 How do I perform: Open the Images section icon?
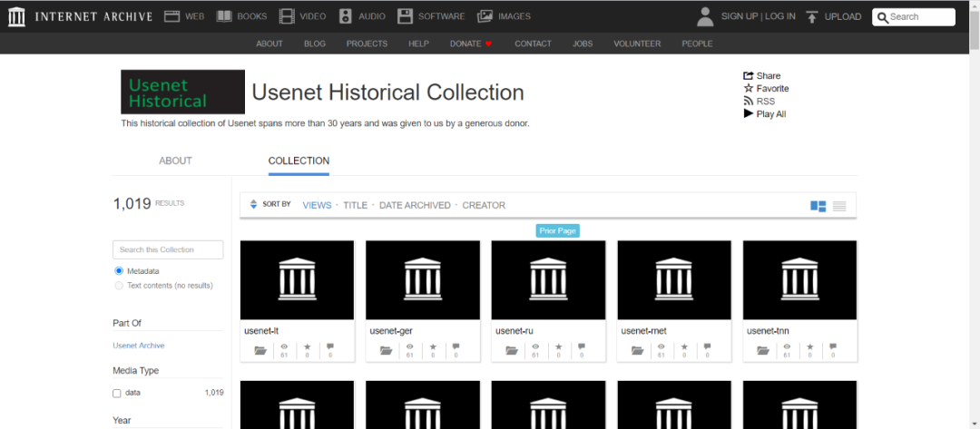click(485, 16)
